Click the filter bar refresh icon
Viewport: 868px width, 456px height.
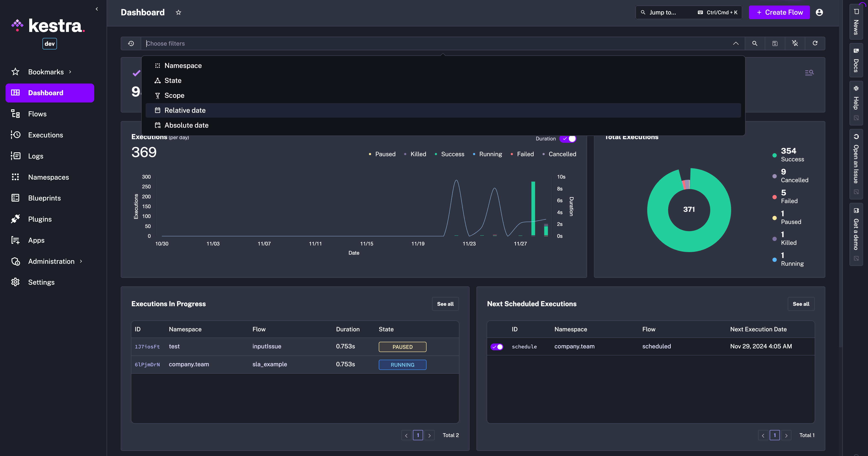[815, 43]
